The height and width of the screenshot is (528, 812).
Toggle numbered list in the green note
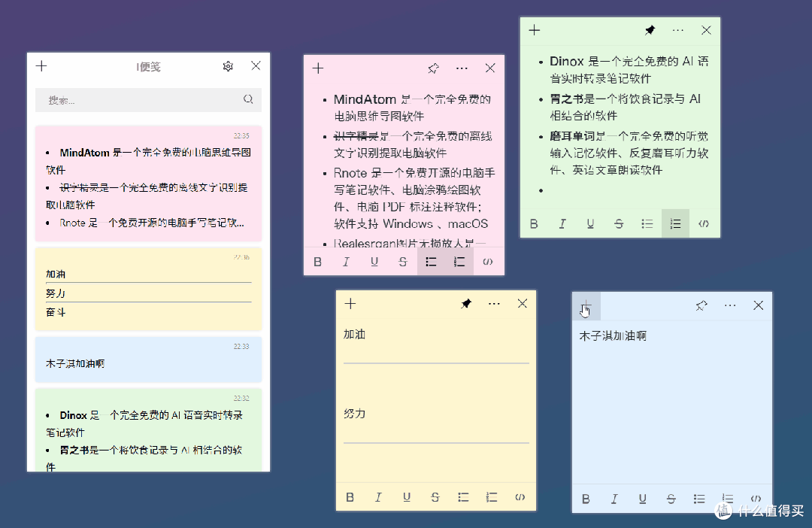click(x=675, y=224)
